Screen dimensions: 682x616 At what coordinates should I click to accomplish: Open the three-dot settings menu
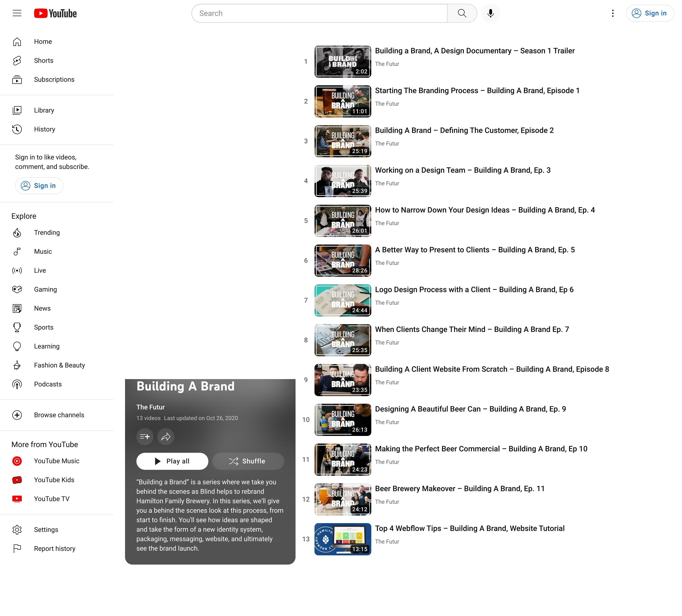[x=613, y=13]
